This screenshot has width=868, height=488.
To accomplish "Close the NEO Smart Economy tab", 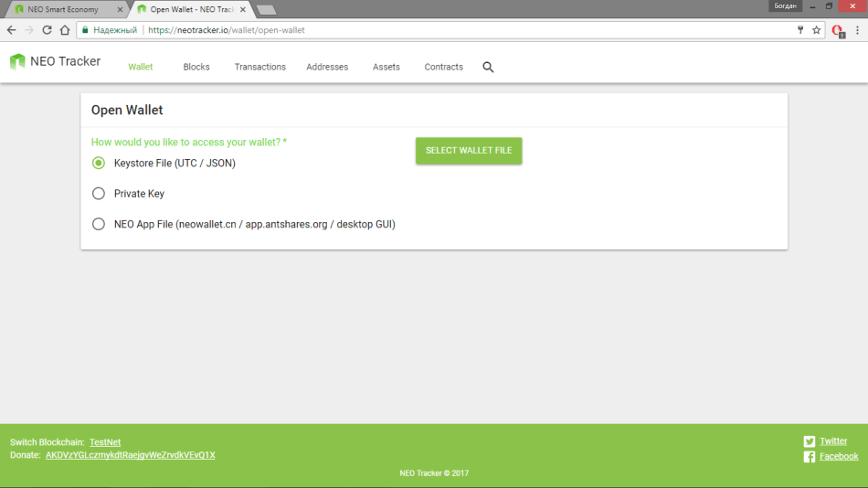I will click(x=120, y=9).
